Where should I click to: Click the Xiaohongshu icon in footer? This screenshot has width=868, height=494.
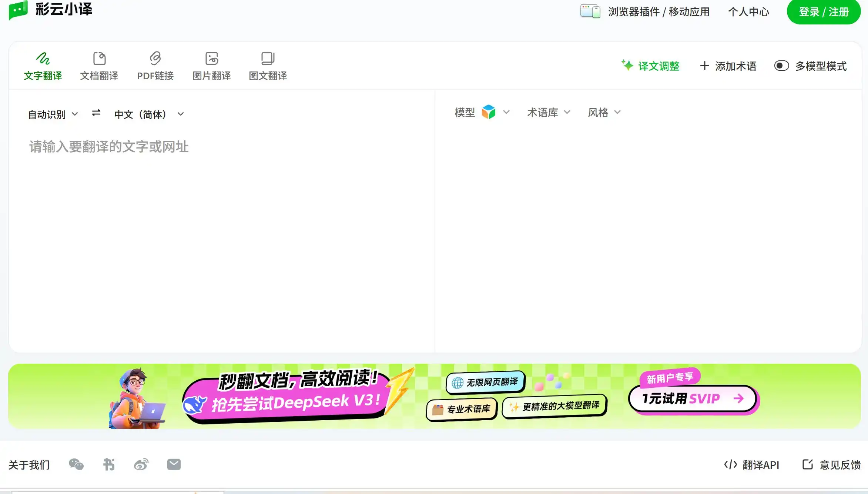pos(109,464)
